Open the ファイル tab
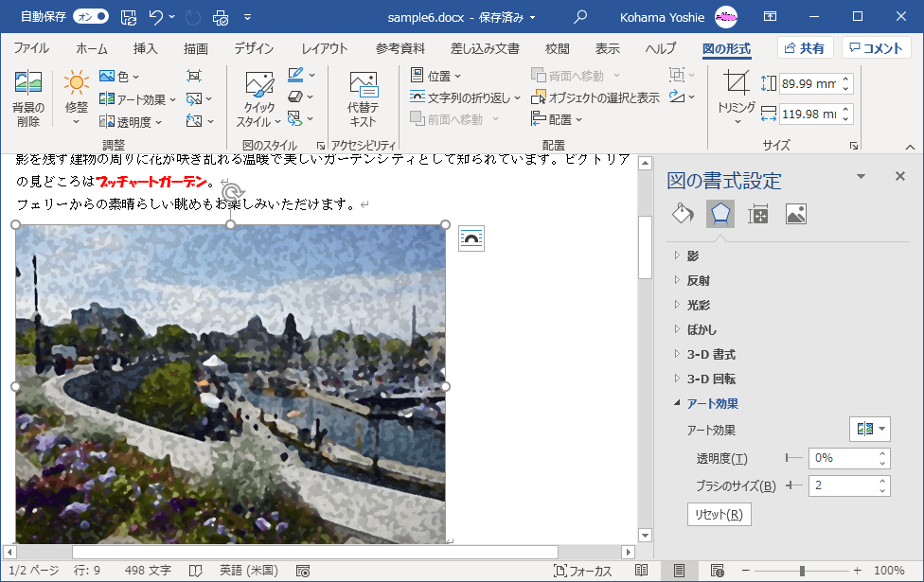 tap(30, 48)
